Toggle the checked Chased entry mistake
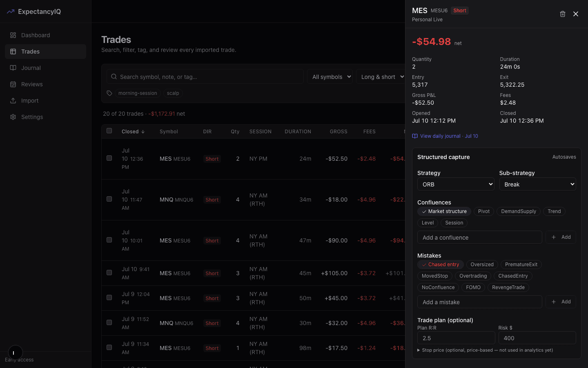588x368 pixels. click(441, 265)
